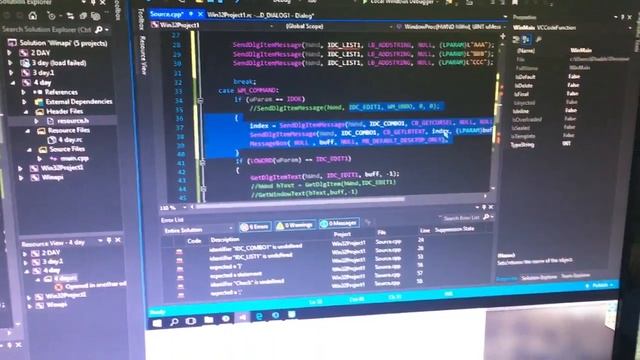
Task: Sort error list by Project column
Action: [x=342, y=234]
